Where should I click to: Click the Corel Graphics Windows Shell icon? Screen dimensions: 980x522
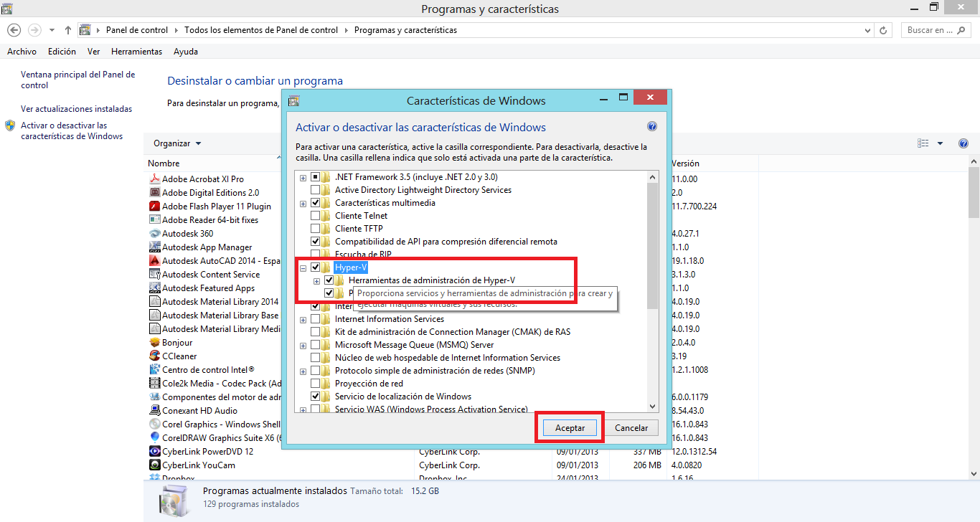click(154, 424)
